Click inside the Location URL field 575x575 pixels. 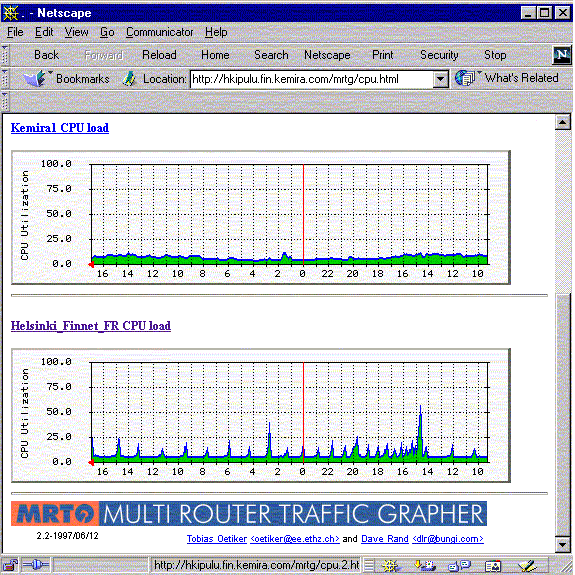click(312, 79)
